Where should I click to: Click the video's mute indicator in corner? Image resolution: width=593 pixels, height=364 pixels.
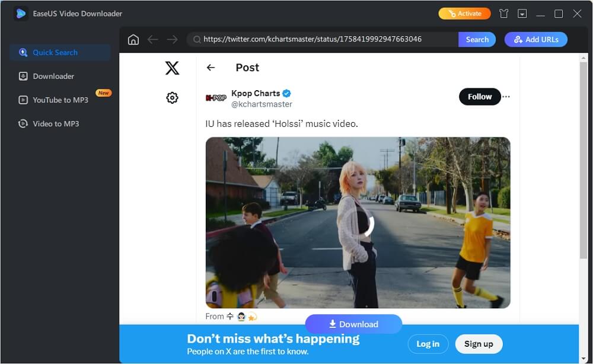tap(215, 296)
